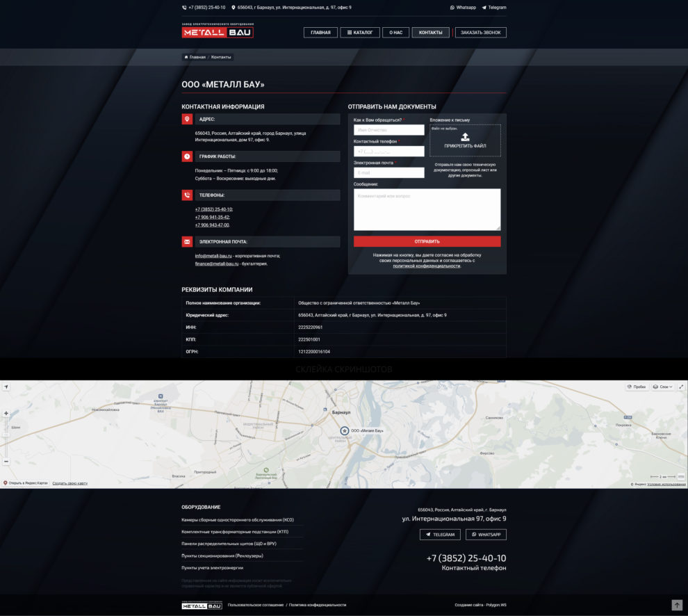This screenshot has height=616, width=688.
Task: Click the Metall Bau header logo
Action: (x=218, y=31)
